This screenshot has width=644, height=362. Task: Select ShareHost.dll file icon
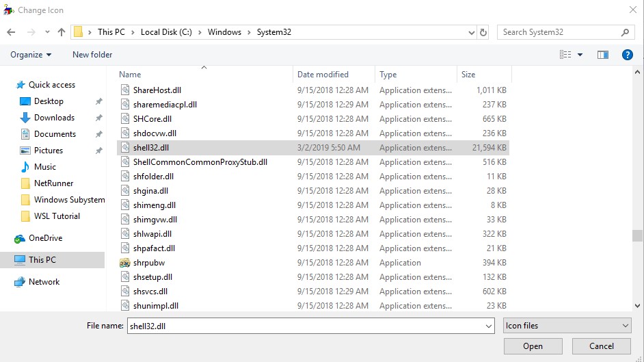(125, 90)
